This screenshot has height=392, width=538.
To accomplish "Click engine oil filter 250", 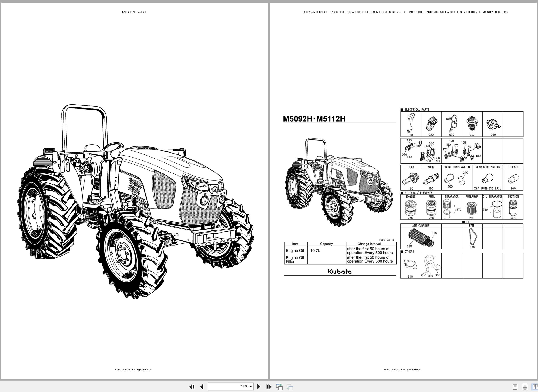I will (x=410, y=207).
